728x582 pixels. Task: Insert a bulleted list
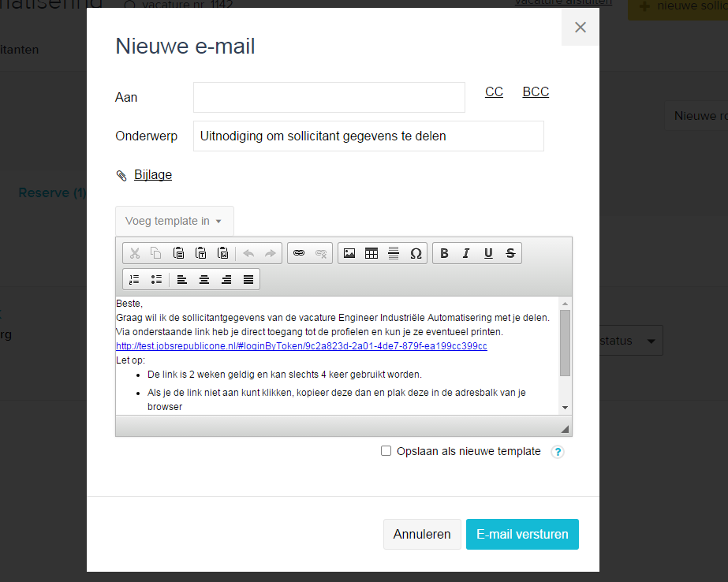pos(156,279)
